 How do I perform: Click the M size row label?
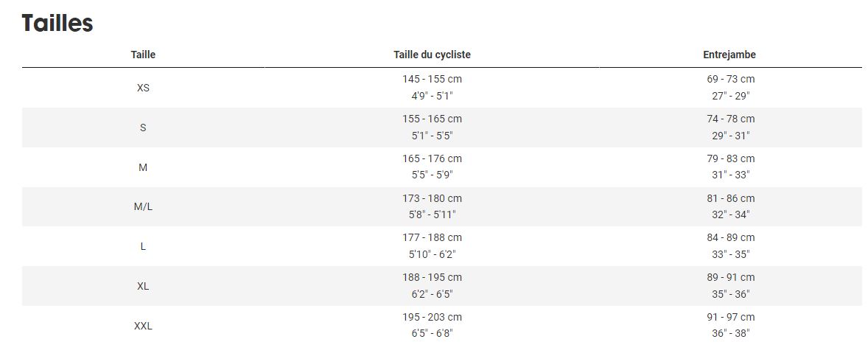pyautogui.click(x=143, y=167)
